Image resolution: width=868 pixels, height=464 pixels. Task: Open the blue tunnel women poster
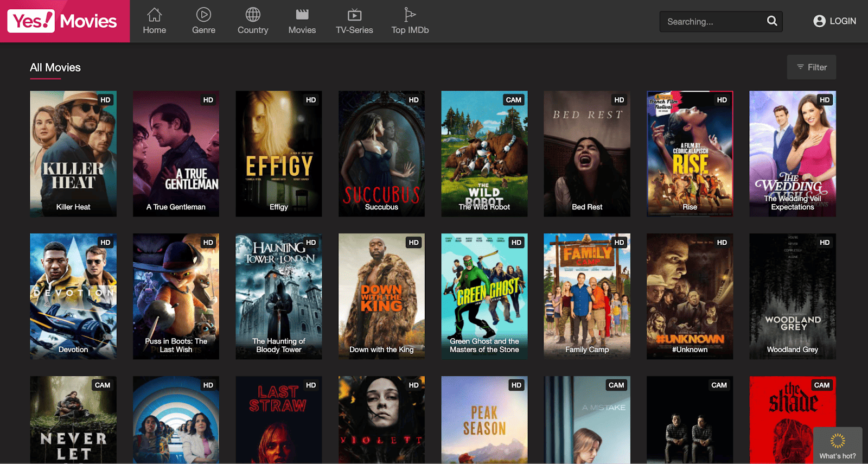click(x=176, y=419)
